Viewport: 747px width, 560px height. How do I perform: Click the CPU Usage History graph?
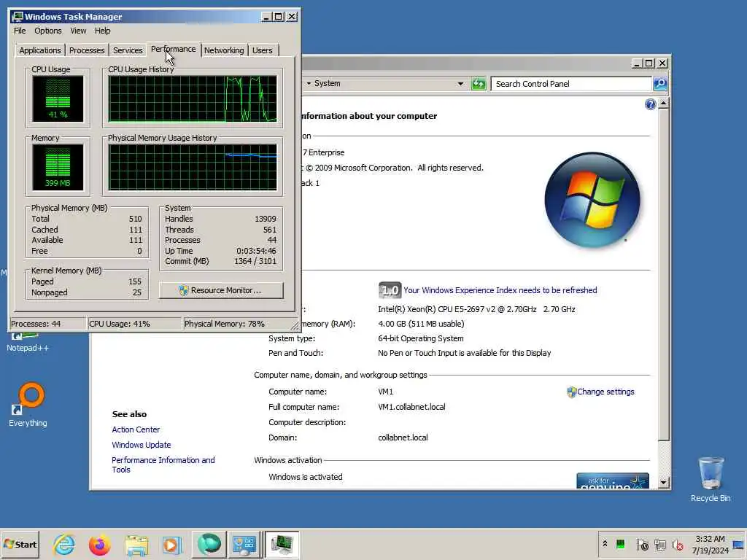pyautogui.click(x=193, y=98)
